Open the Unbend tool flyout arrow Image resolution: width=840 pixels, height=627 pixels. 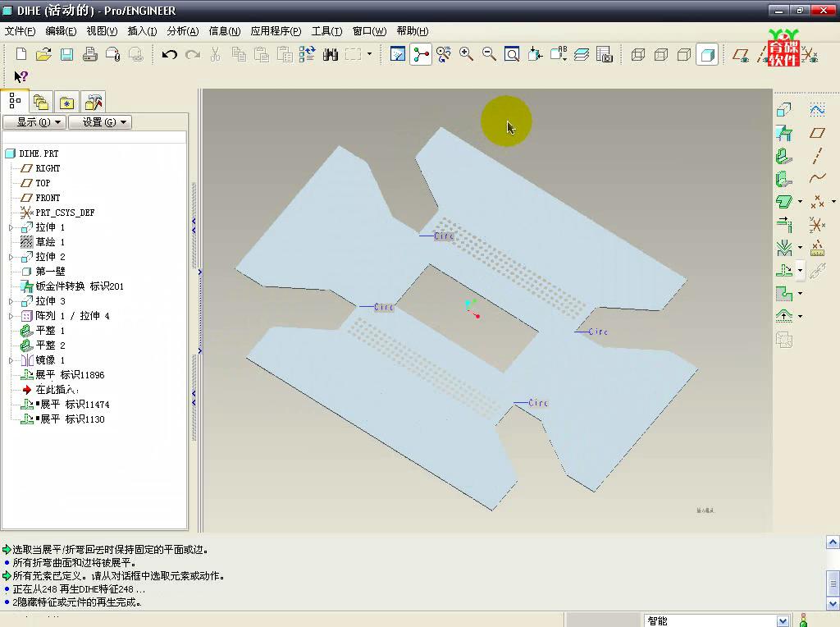click(x=800, y=270)
